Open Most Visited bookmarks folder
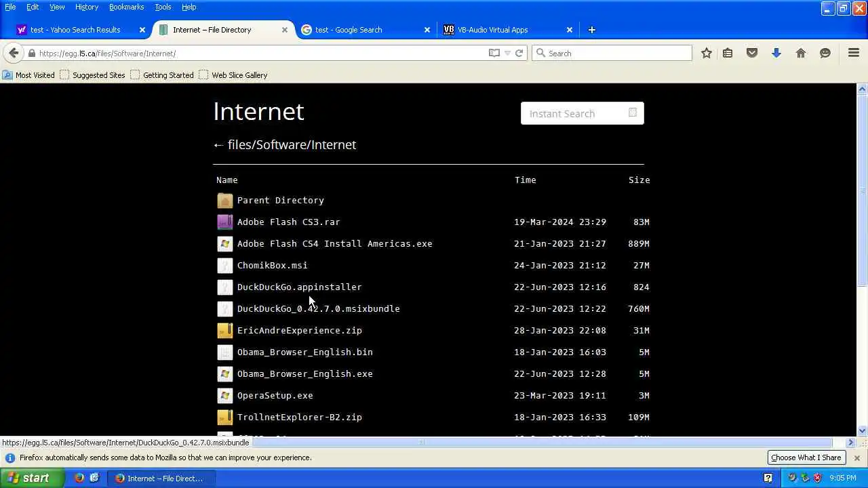Image resolution: width=868 pixels, height=488 pixels. [29, 75]
